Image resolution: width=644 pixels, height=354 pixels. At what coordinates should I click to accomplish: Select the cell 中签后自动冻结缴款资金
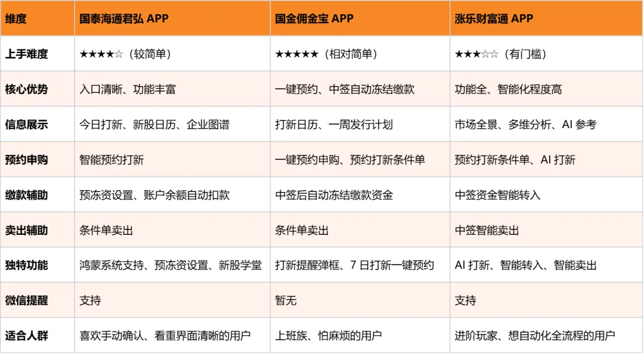click(x=360, y=195)
